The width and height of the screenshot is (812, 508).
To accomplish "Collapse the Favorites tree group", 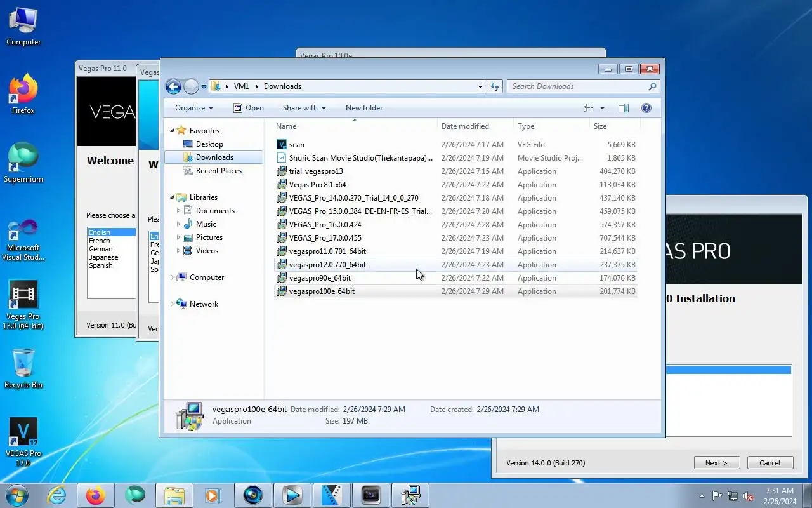I will [x=172, y=131].
